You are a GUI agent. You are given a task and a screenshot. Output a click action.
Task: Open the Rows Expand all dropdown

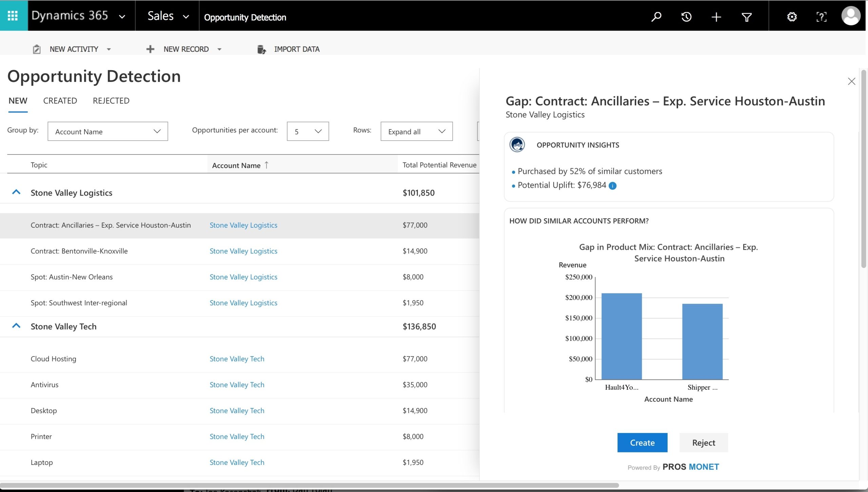click(416, 131)
